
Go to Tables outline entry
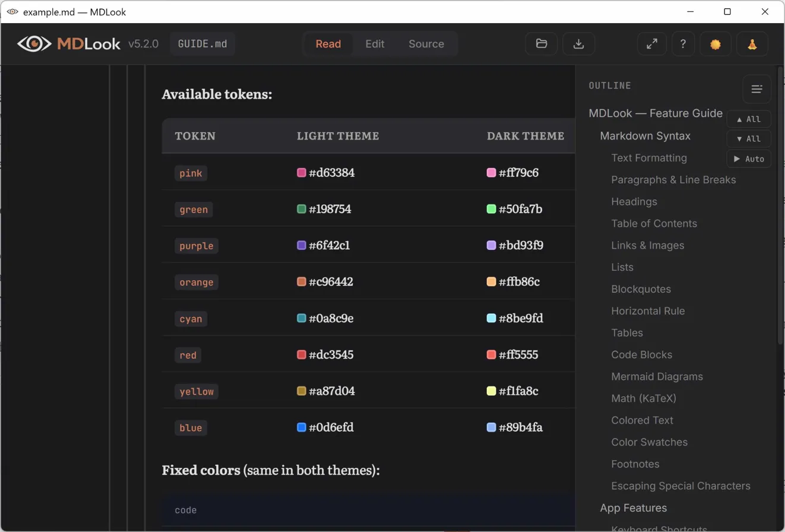(627, 333)
